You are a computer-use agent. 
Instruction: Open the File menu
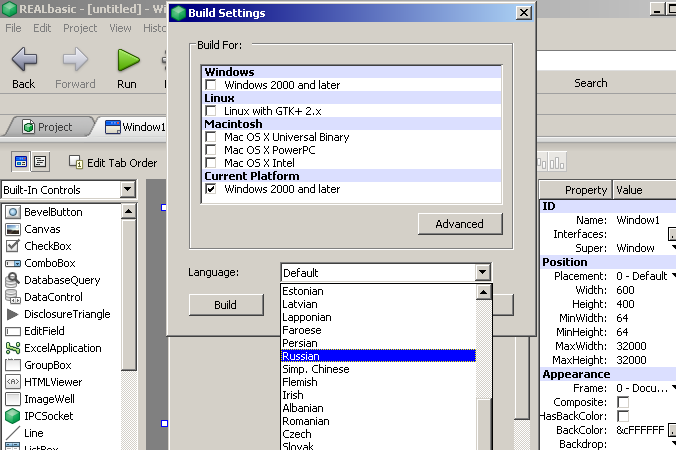tap(13, 28)
